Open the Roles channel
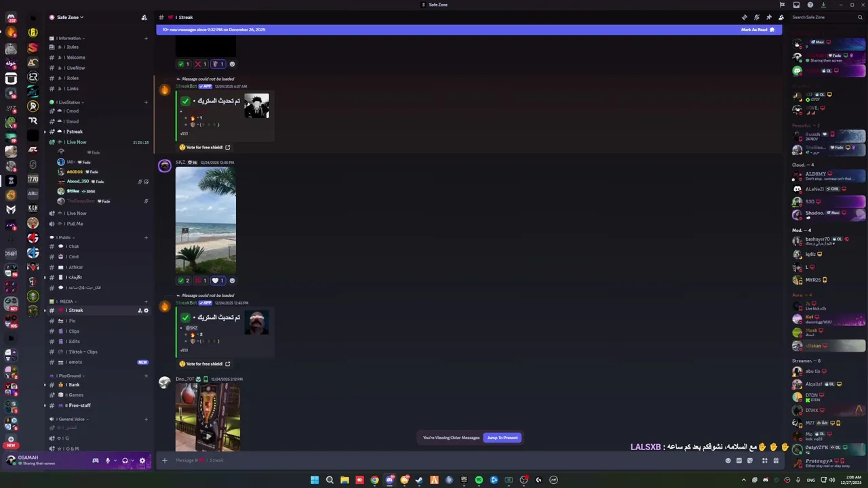 [x=98, y=78]
